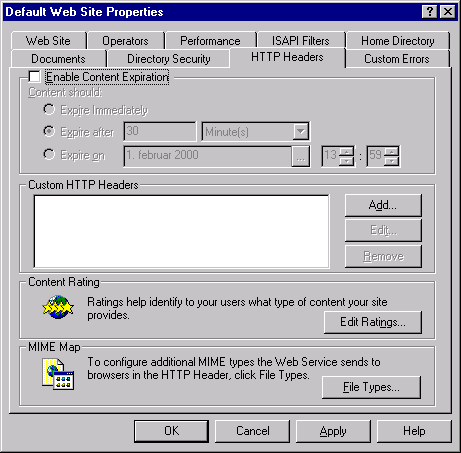This screenshot has width=461, height=453.
Task: Increase hour value with up spinner arrow
Action: pyautogui.click(x=347, y=151)
